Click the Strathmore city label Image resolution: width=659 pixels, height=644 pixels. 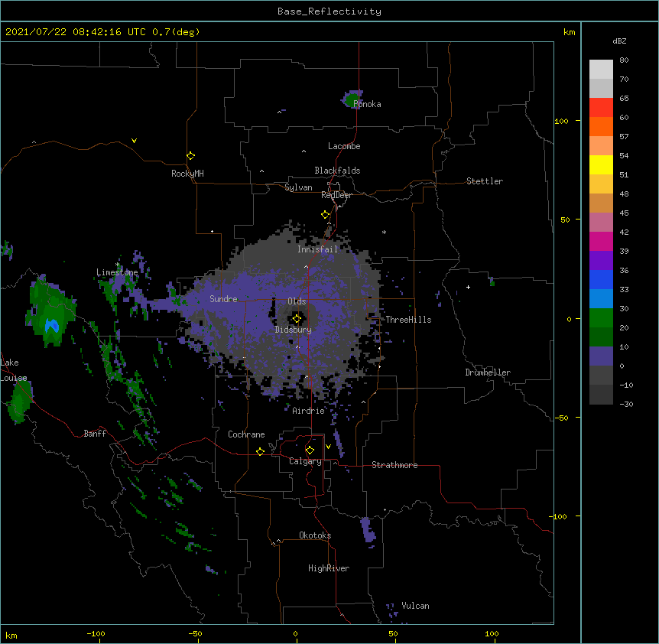pos(394,465)
